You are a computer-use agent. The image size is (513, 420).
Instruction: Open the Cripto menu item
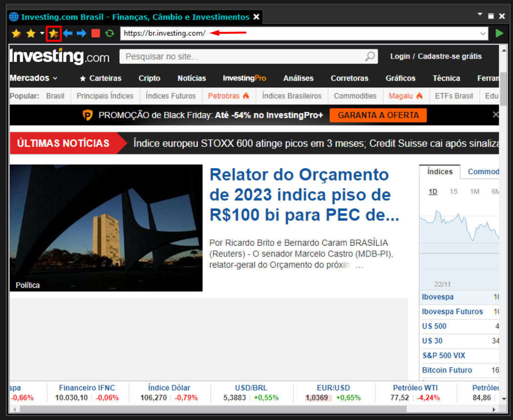coord(149,78)
